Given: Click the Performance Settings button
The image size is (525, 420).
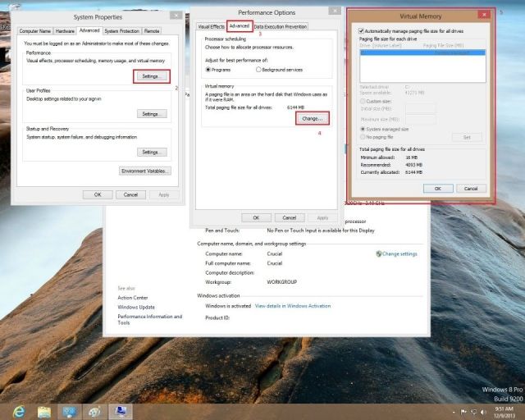Looking at the screenshot, I should [150, 76].
